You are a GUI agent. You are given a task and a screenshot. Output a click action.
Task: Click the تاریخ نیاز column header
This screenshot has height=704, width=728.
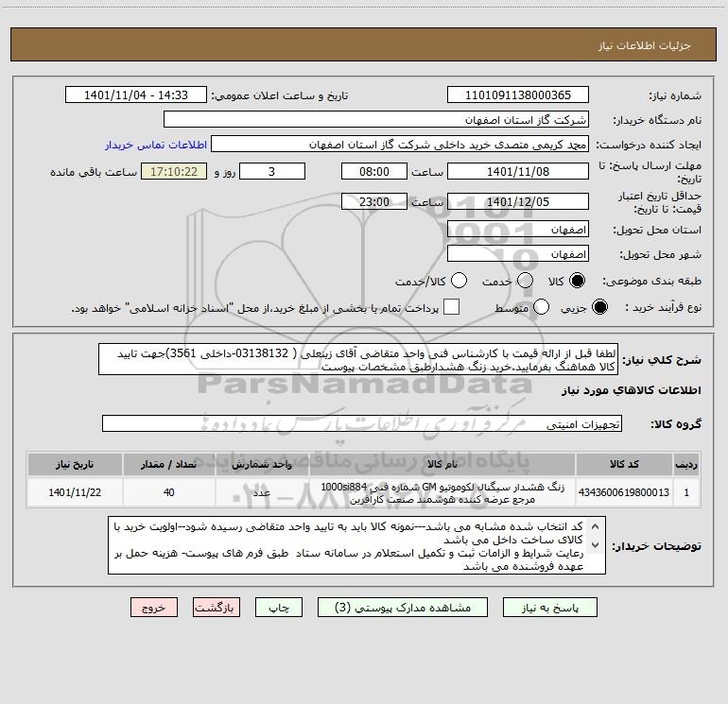point(75,464)
